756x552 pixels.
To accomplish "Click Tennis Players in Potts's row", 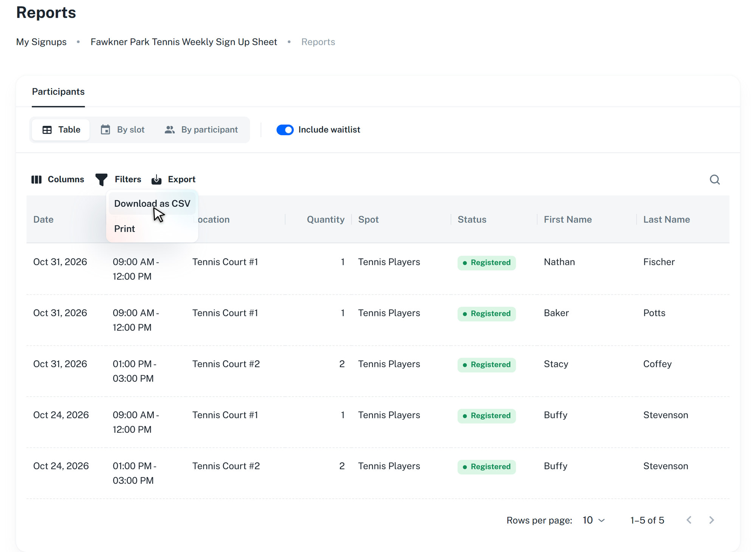I will [x=389, y=313].
